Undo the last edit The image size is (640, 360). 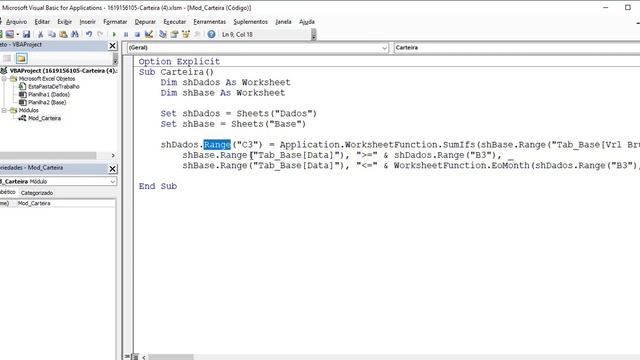point(89,35)
